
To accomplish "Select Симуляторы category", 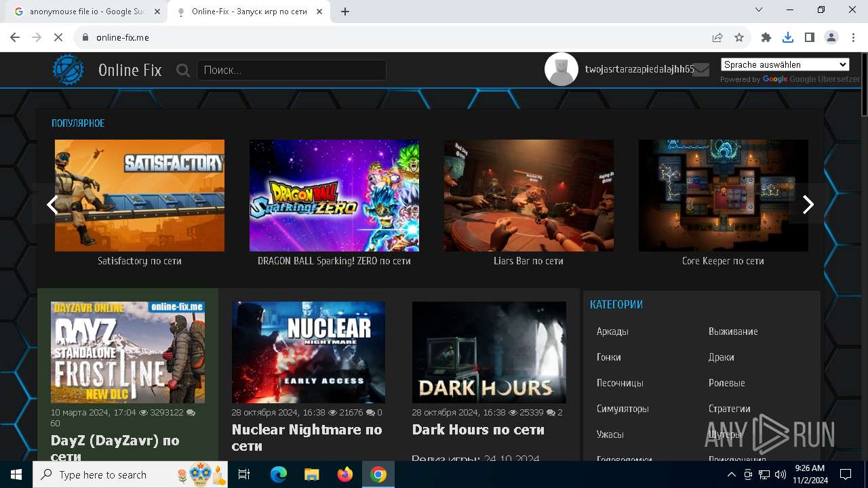I will coord(623,409).
